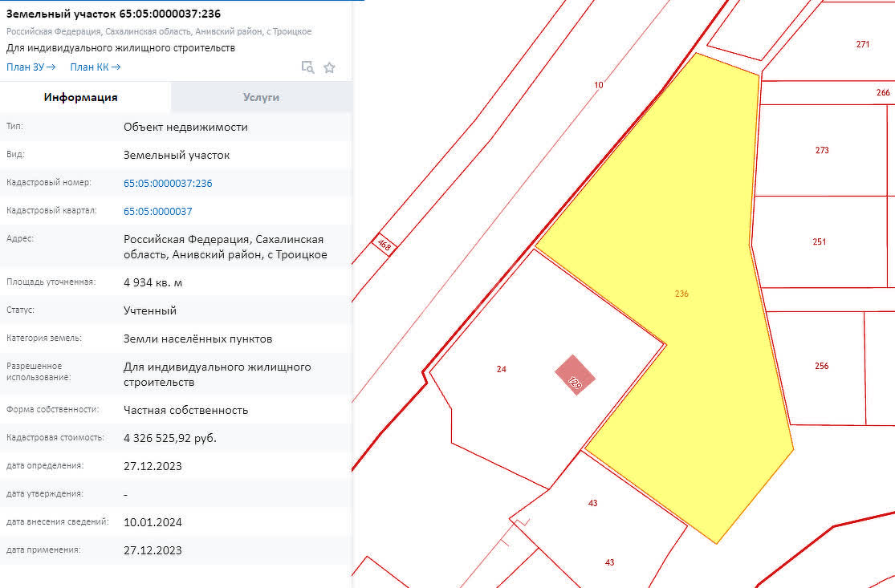This screenshot has width=895, height=588.
Task: Click the road labeled 10
Action: tap(597, 83)
